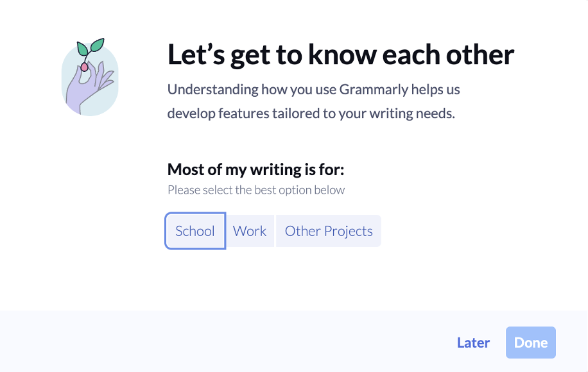Viewport: 588px width, 372px height.
Task: Click the empty footer bar left of Later
Action: pyautogui.click(x=225, y=342)
